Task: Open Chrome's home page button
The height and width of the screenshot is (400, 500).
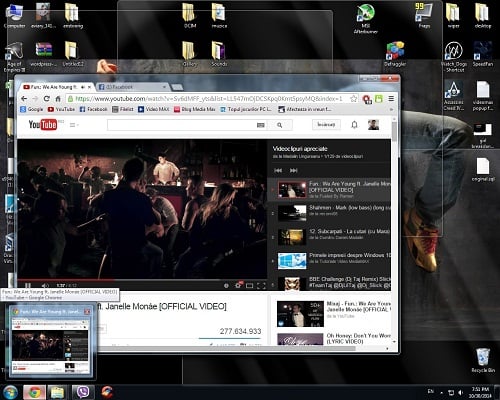Action: [x=58, y=99]
